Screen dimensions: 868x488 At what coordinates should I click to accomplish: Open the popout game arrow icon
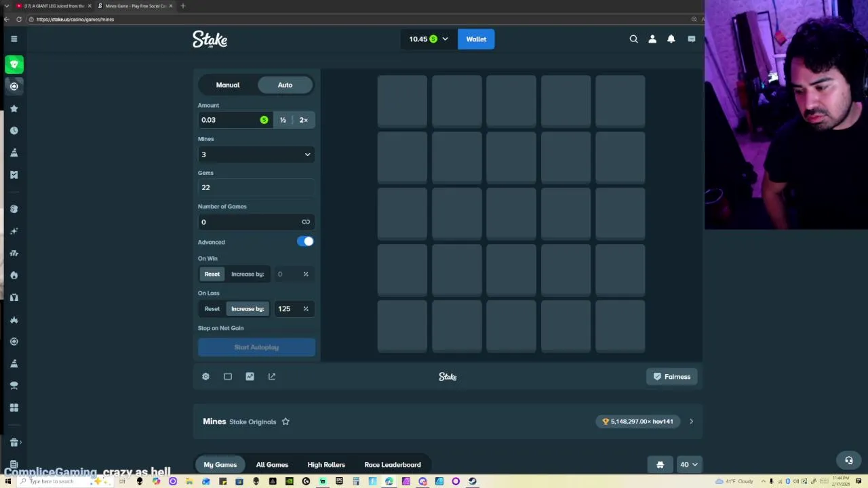pos(272,376)
